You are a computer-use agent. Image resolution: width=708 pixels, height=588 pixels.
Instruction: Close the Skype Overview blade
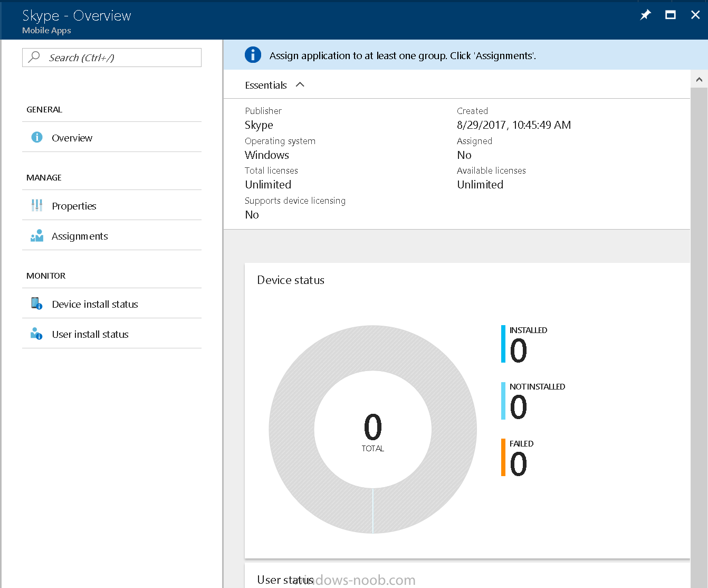pos(695,15)
